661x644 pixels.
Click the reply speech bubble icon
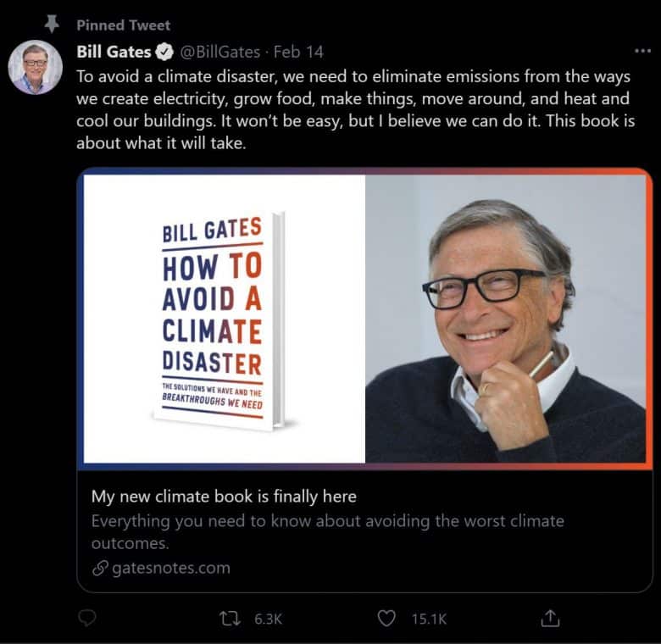coord(87,619)
